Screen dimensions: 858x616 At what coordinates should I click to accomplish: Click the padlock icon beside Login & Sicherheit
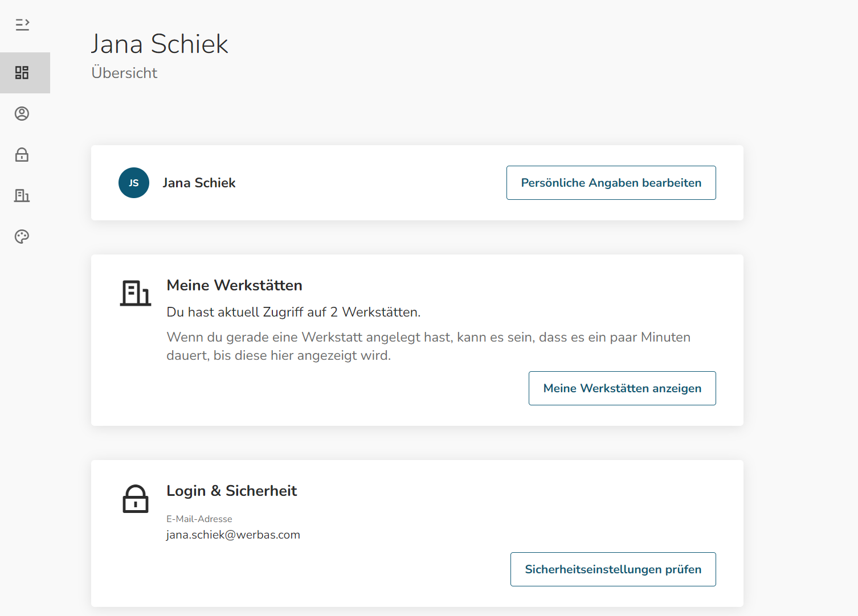(136, 499)
